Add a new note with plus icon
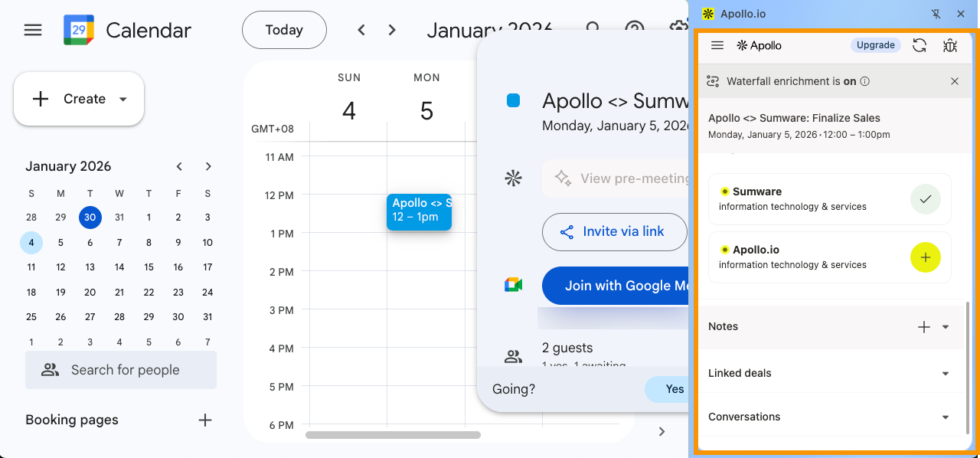 click(x=924, y=327)
